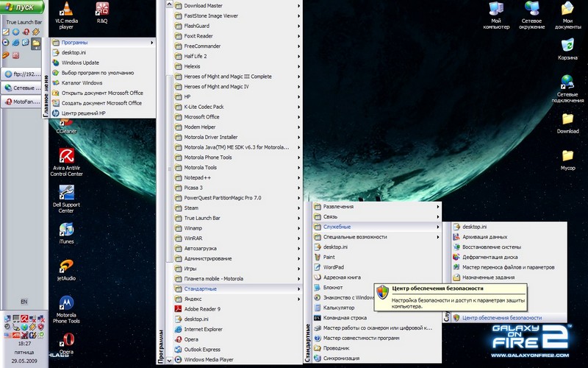Open Архивация данных in Служебные

point(509,237)
